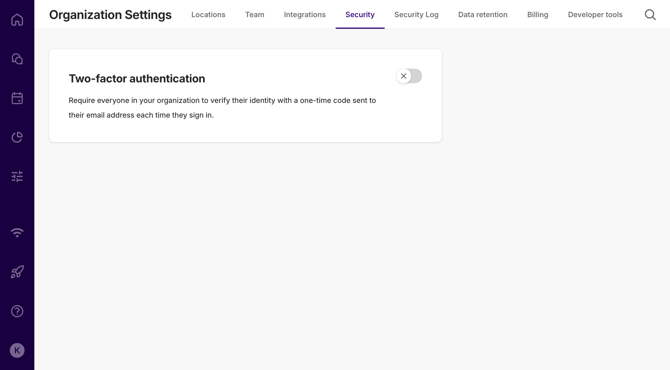670x370 pixels.
Task: Enable the Two-factor authentication toggle
Action: (409, 76)
